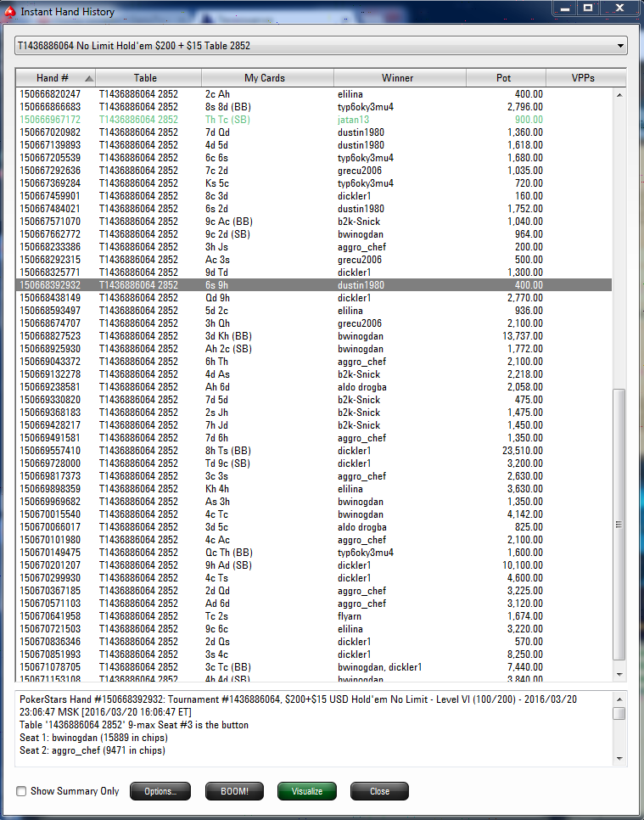The height and width of the screenshot is (820, 644).
Task: Close window using title bar X
Action: (619, 8)
